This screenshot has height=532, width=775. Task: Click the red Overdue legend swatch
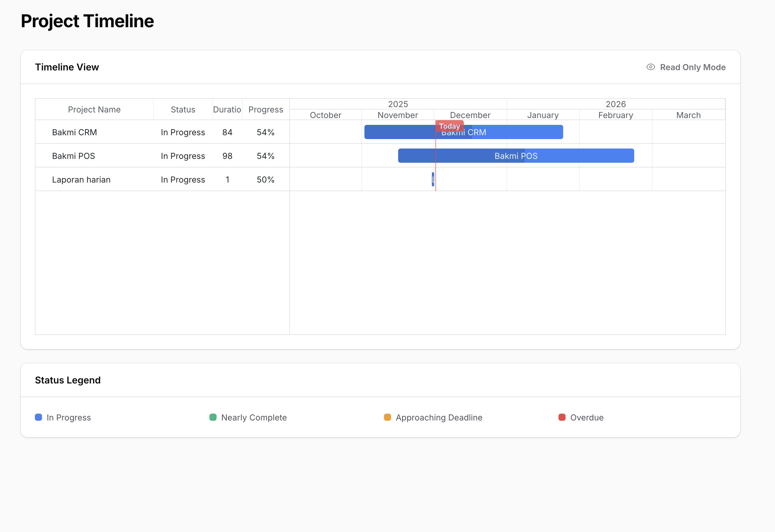(x=561, y=417)
